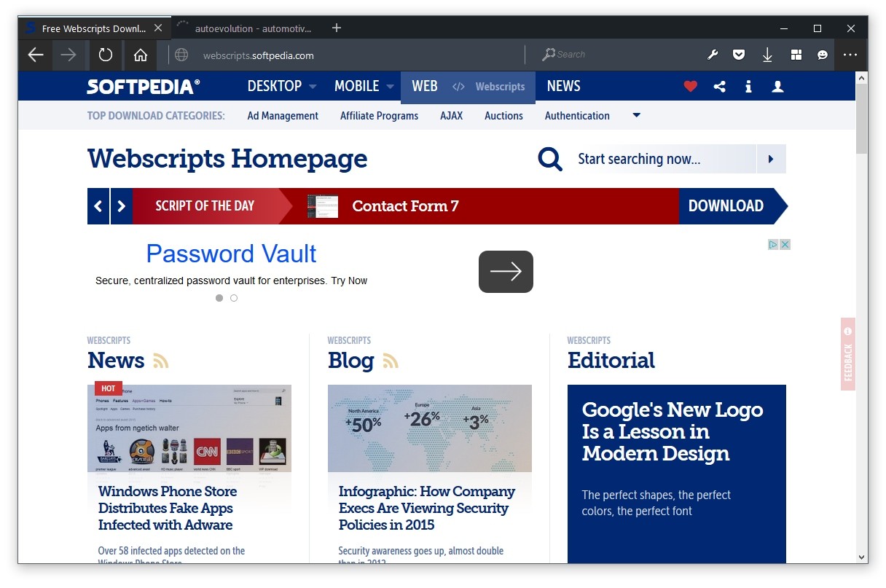Click the globe site identity icon

click(181, 55)
